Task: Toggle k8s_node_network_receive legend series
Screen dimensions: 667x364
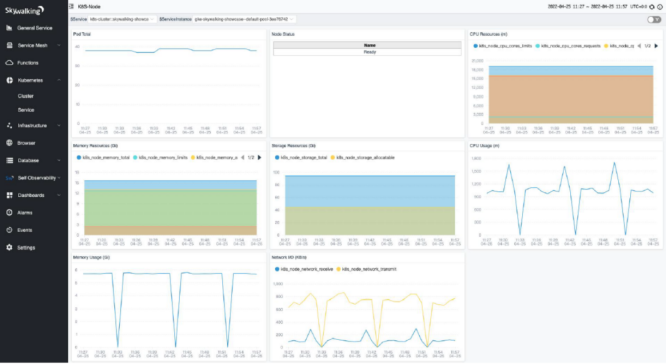Action: pos(304,269)
